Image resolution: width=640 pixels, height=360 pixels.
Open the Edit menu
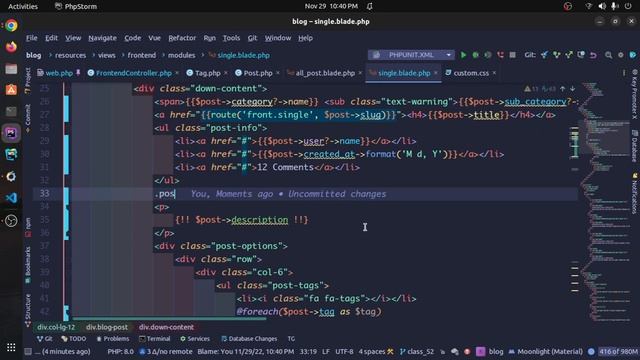(x=51, y=38)
